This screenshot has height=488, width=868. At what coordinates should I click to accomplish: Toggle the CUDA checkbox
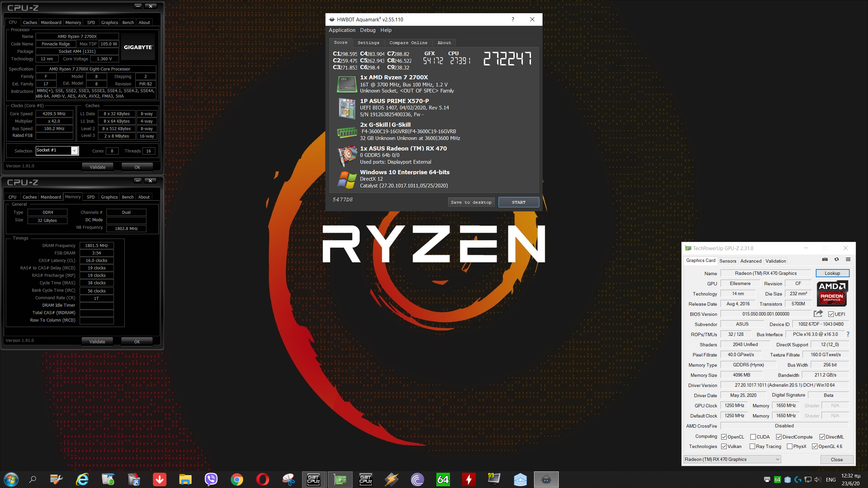coord(753,437)
